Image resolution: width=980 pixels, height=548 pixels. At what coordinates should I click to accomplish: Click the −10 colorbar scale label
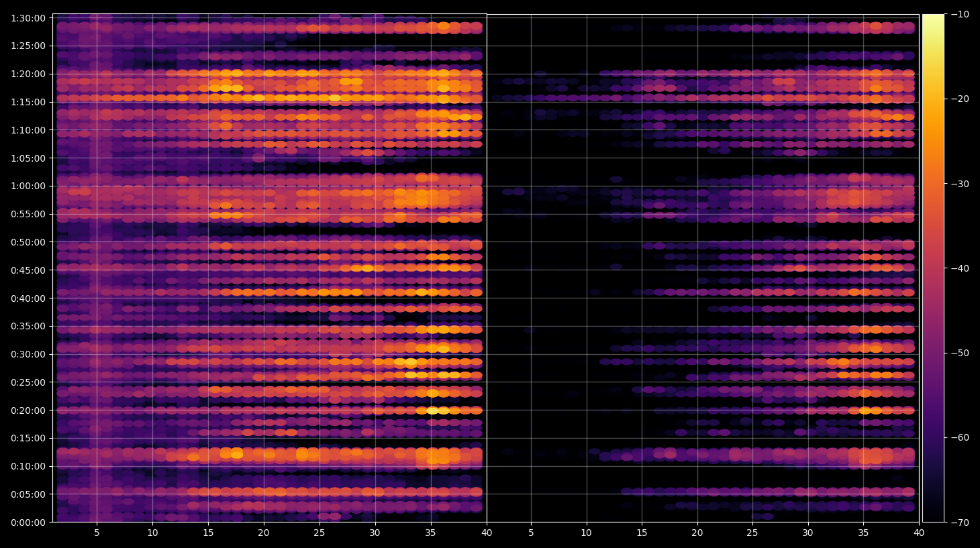961,14
